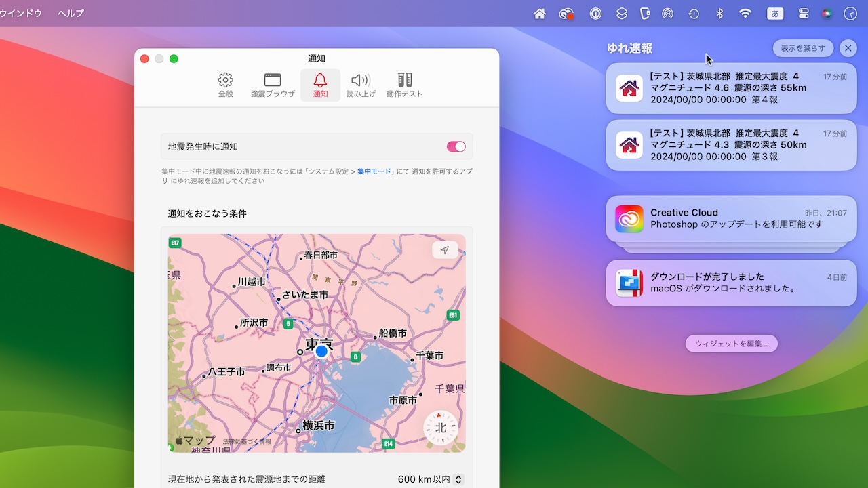Click the E14 highway marker on map
Screen dimensions: 868x488
coord(389,444)
